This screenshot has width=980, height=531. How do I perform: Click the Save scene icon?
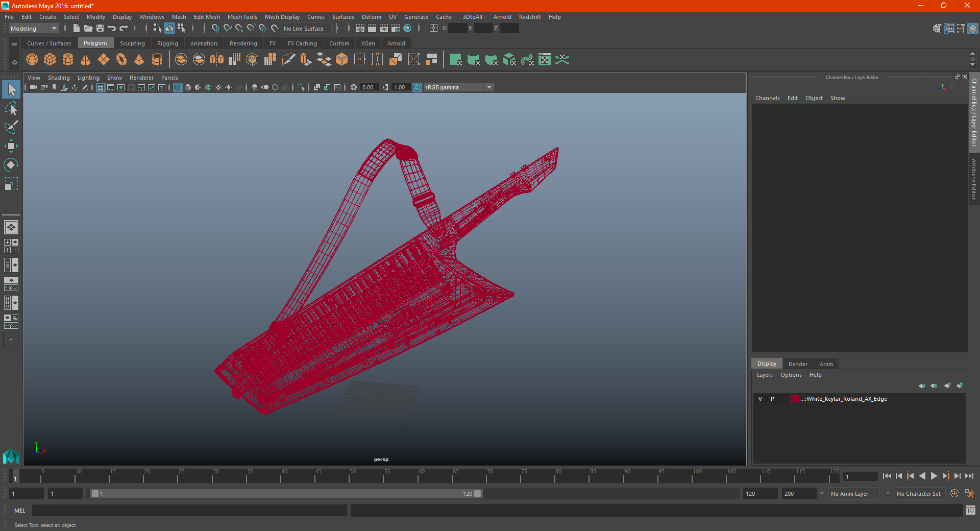tap(100, 29)
